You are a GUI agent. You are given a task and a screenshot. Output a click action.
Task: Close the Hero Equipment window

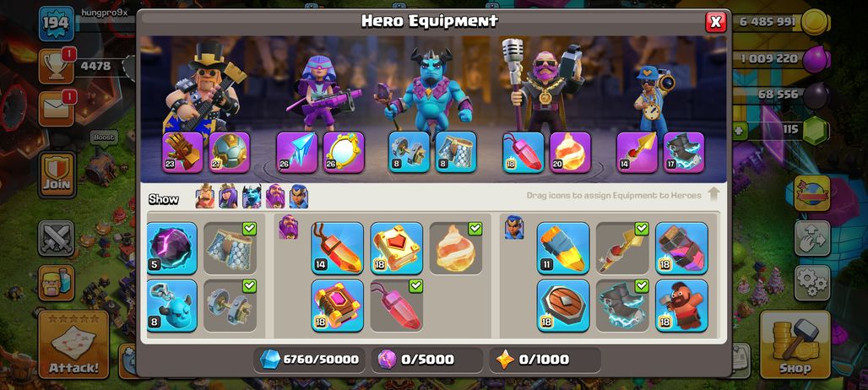click(x=716, y=22)
